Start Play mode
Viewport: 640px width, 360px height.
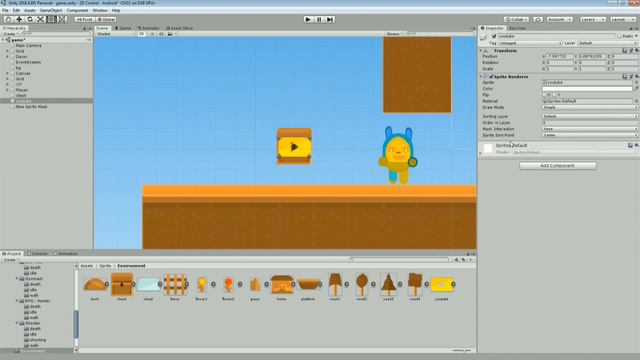click(308, 19)
